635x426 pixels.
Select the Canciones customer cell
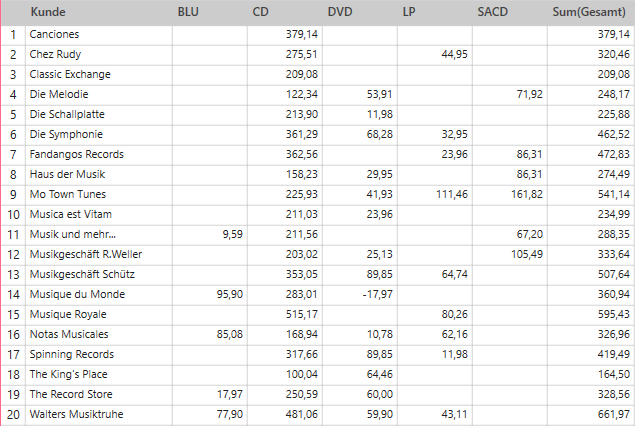pos(55,34)
